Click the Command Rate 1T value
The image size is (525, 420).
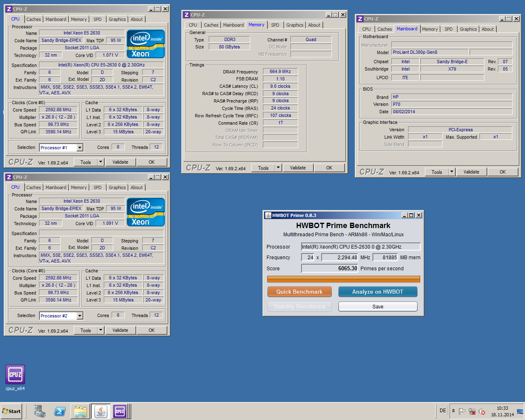click(280, 123)
